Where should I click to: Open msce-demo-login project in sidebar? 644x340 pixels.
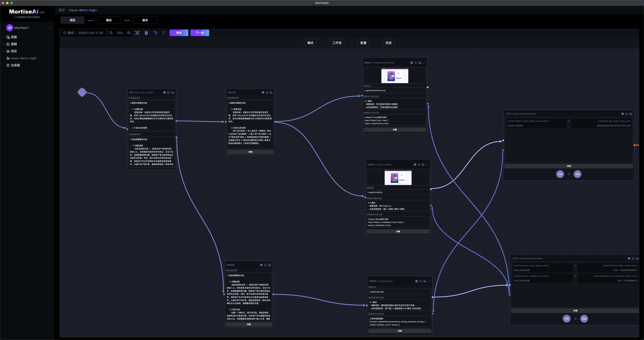24,58
